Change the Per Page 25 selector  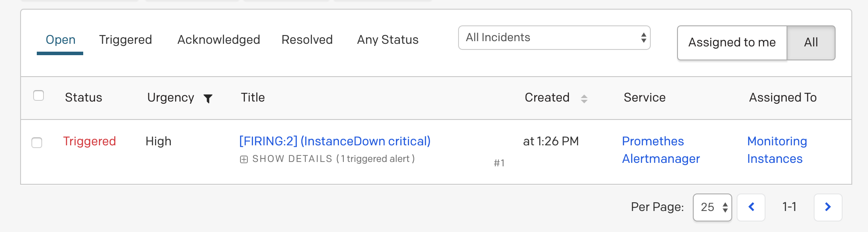tap(712, 207)
